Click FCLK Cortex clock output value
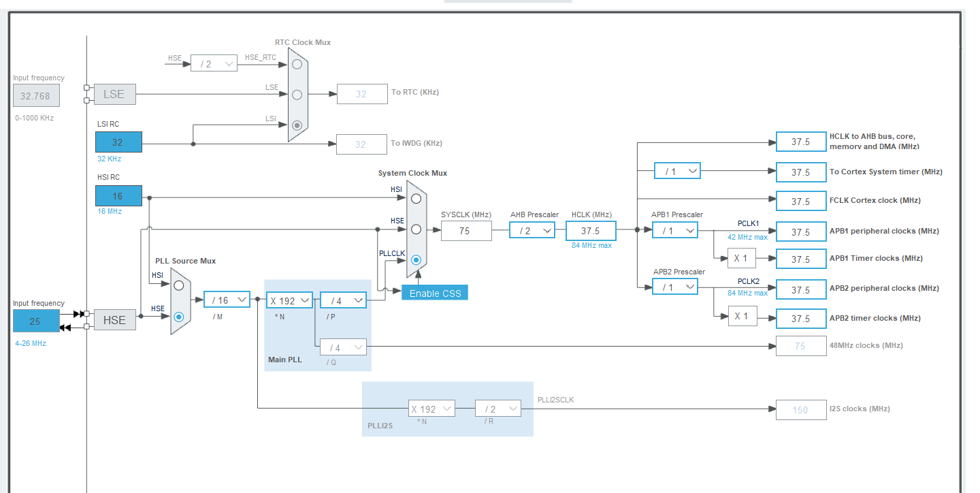 (x=801, y=202)
